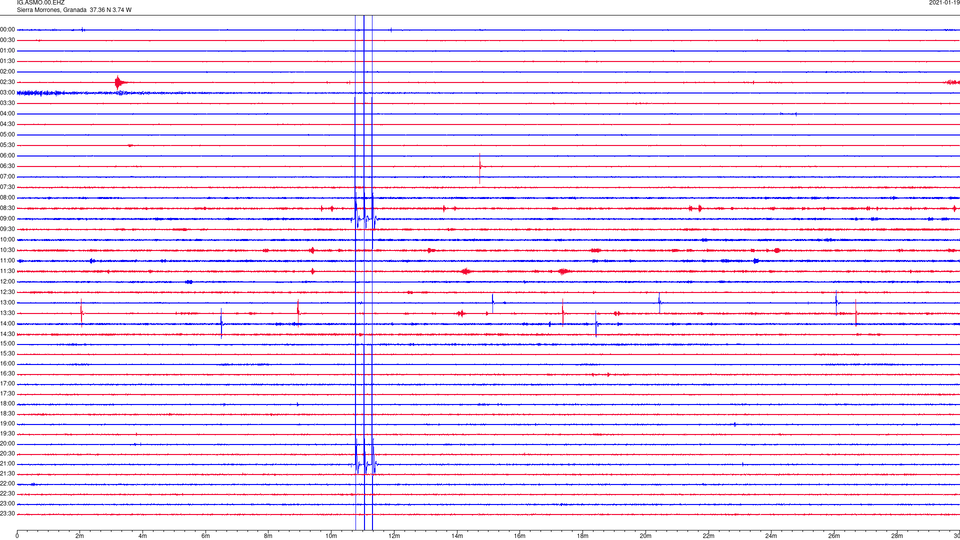Click the 13:30 time label

[7, 313]
